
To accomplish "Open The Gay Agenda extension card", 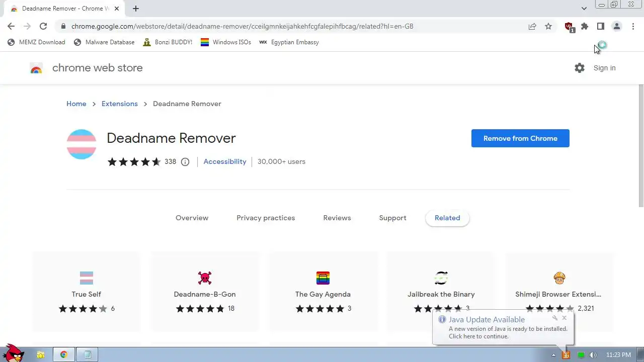I will click(x=323, y=292).
